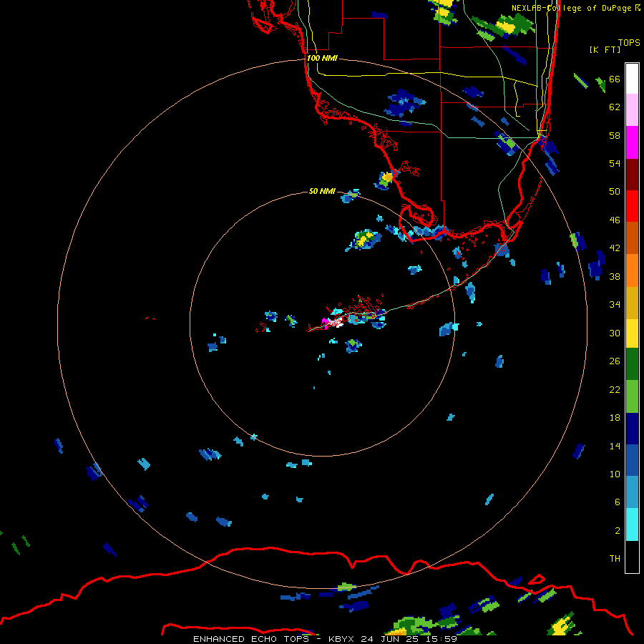This screenshot has width=644, height=644.
Task: Pick the dark red legend swatch
Action: tap(632, 174)
